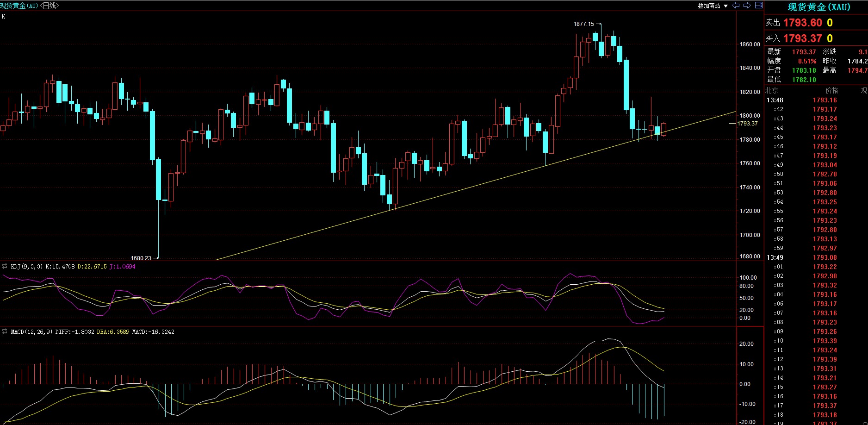Click the 最新 value 1793.37

pyautogui.click(x=804, y=52)
